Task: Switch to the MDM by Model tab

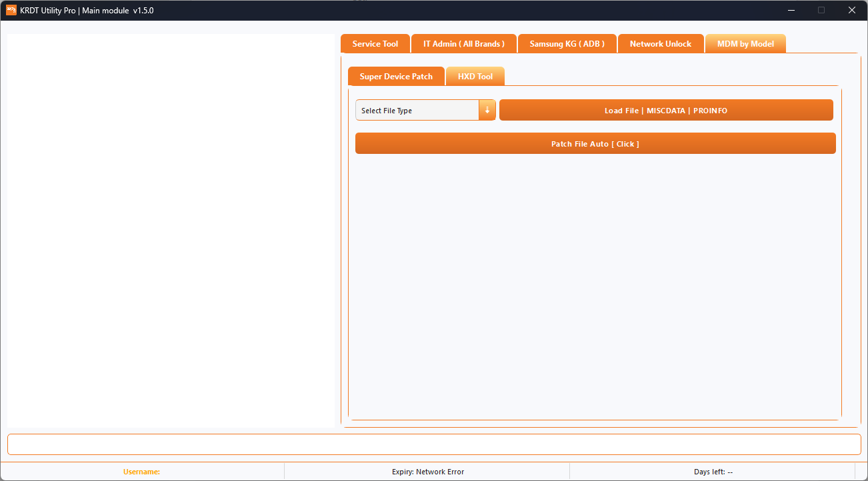Action: [x=745, y=43]
